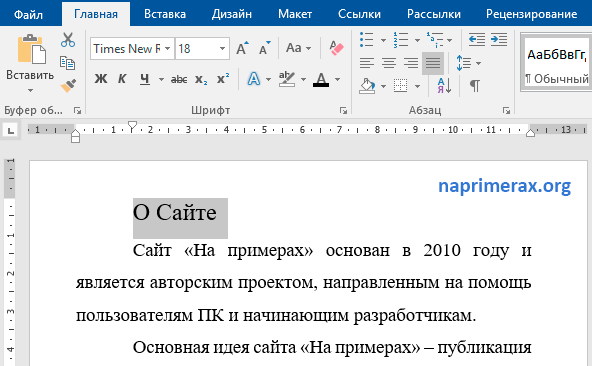Open the Times New Roman font name dropdown
The width and height of the screenshot is (592, 366).
[x=168, y=48]
